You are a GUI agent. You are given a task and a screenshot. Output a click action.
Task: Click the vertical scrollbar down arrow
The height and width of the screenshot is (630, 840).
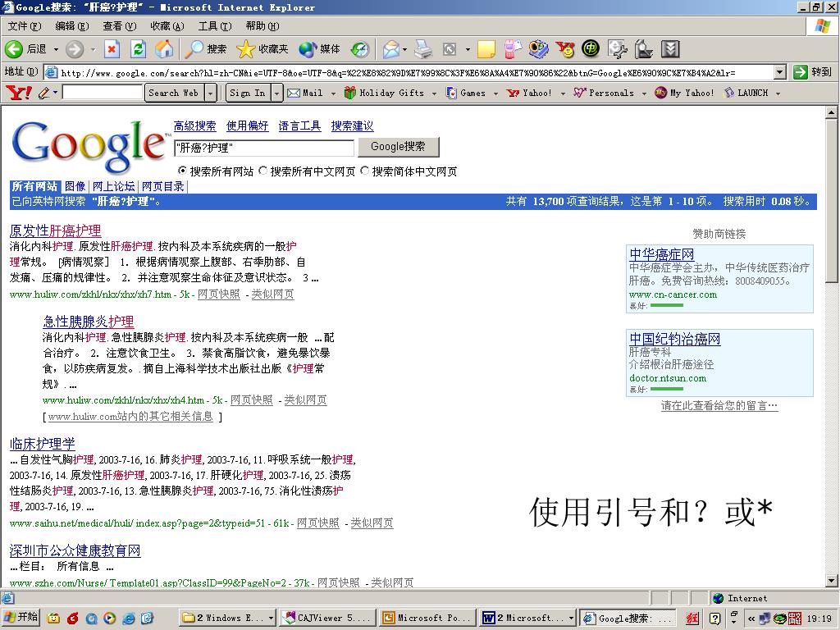pos(831,580)
